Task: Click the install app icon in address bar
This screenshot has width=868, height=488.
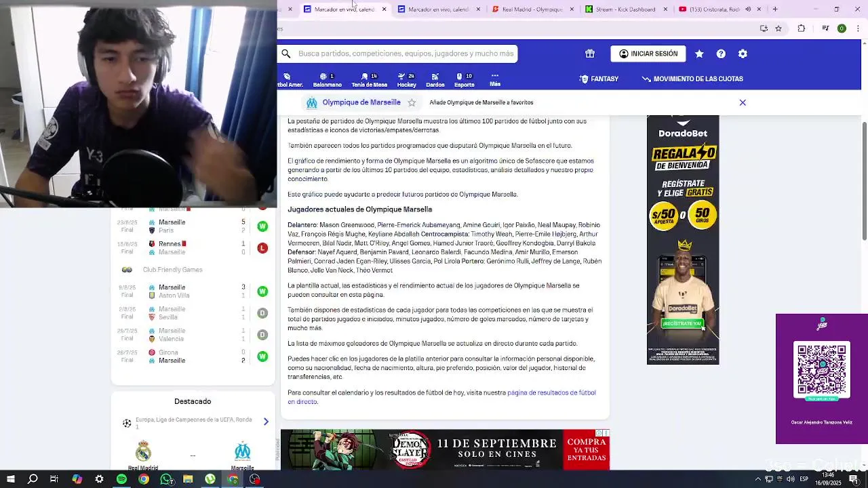Action: point(764,28)
